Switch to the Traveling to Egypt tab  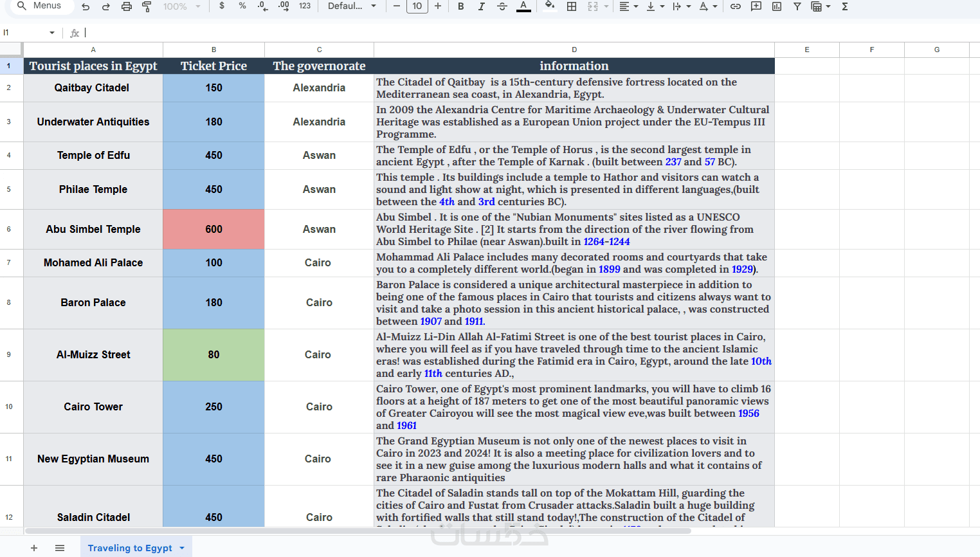coord(130,548)
